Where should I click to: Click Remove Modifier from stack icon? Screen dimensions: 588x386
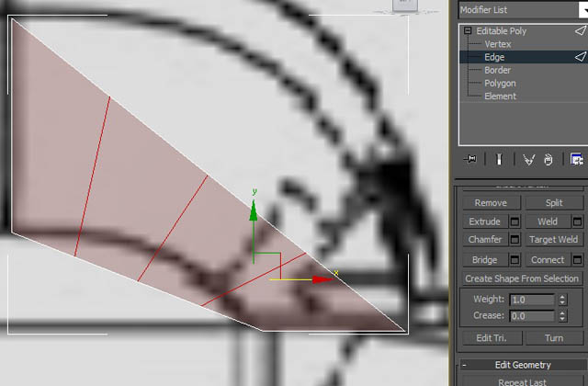click(x=548, y=159)
